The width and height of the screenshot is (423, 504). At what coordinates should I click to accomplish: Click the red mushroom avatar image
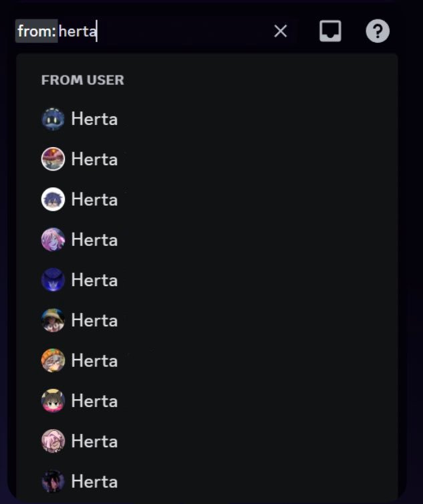coord(53,159)
